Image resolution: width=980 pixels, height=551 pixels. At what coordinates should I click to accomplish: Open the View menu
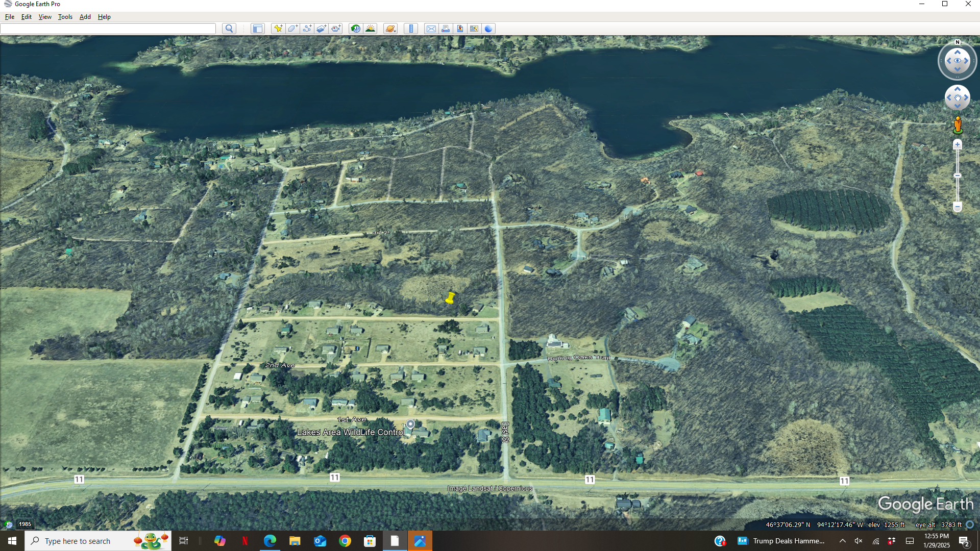pyautogui.click(x=44, y=17)
